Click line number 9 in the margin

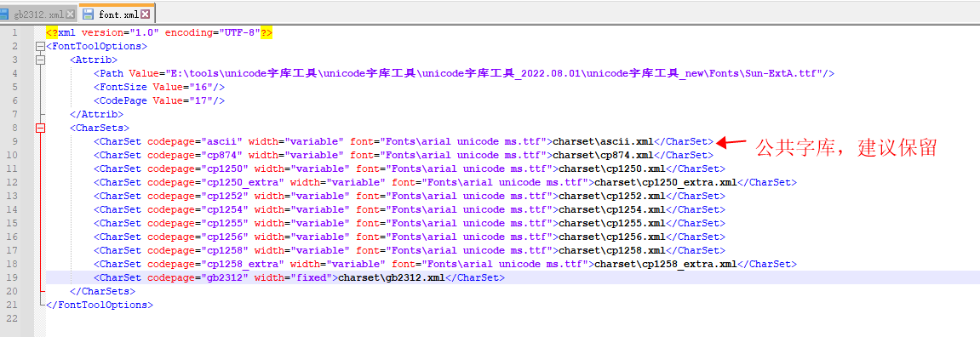(x=15, y=141)
